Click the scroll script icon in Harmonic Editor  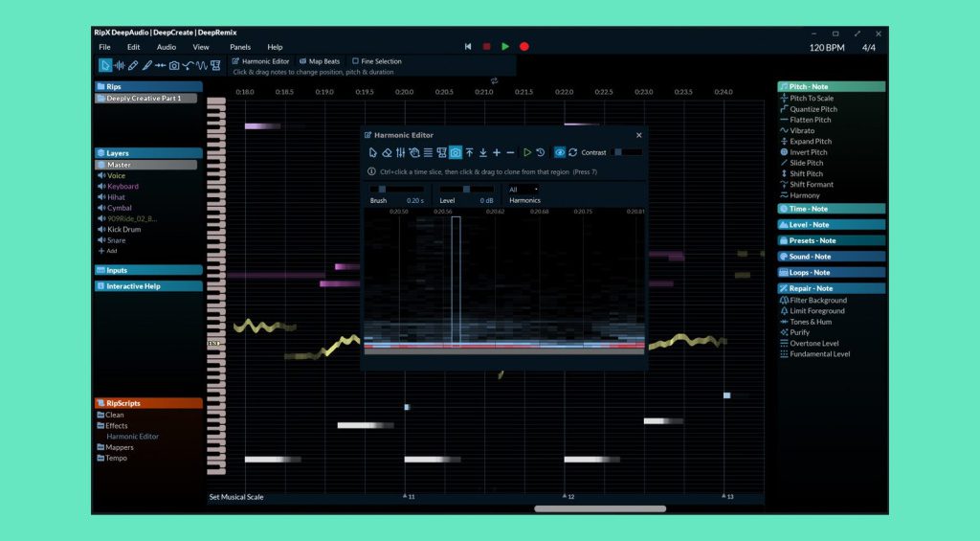(442, 152)
